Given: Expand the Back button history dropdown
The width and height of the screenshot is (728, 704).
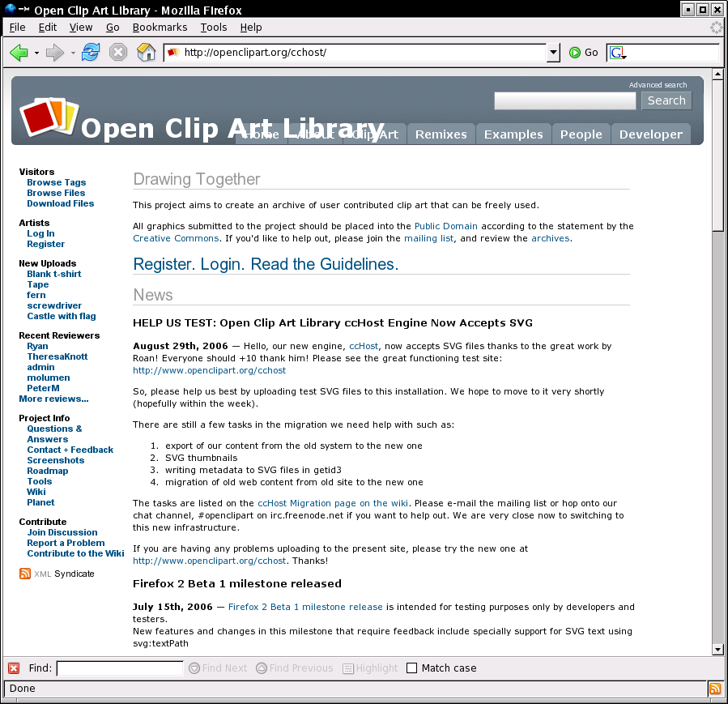Looking at the screenshot, I should (x=36, y=53).
